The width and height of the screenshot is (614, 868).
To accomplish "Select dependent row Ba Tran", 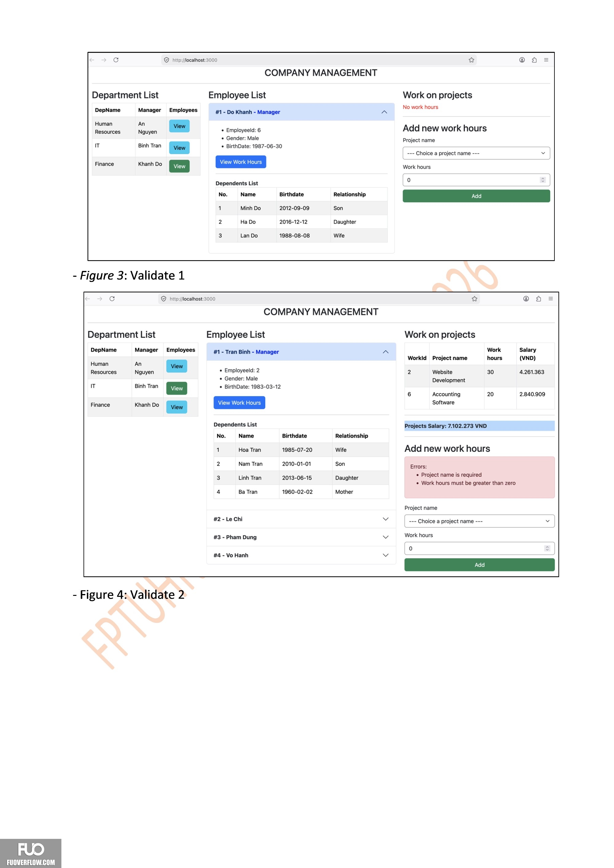I will tap(301, 492).
